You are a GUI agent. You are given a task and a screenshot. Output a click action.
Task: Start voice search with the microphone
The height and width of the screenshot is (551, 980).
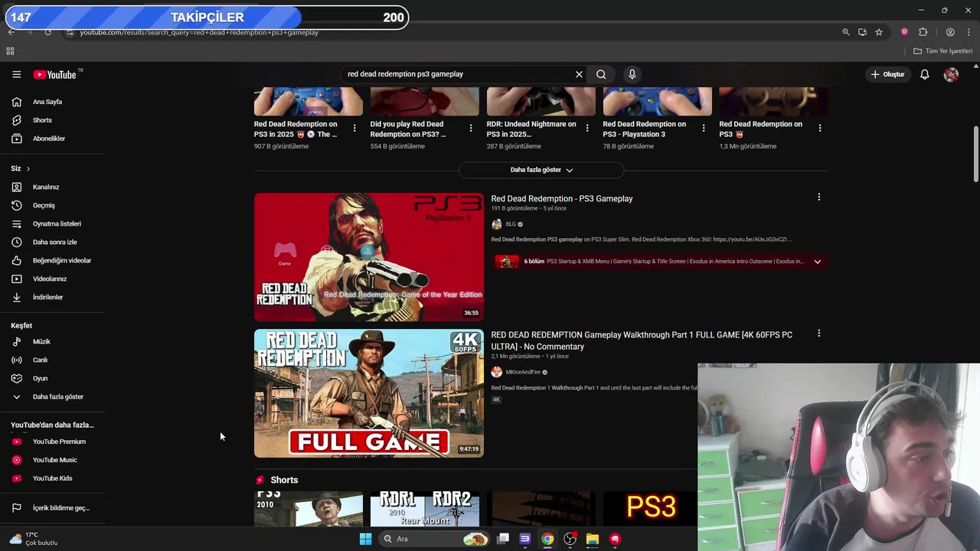tap(632, 74)
